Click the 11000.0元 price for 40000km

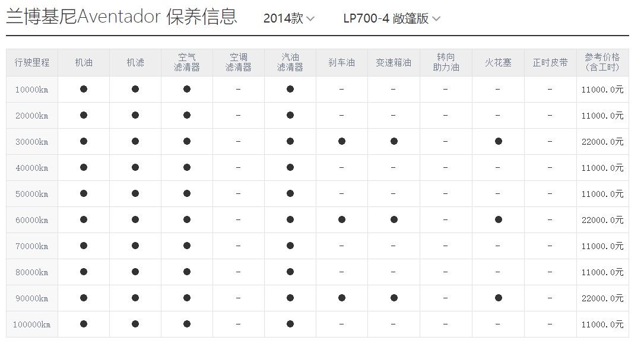click(x=602, y=168)
